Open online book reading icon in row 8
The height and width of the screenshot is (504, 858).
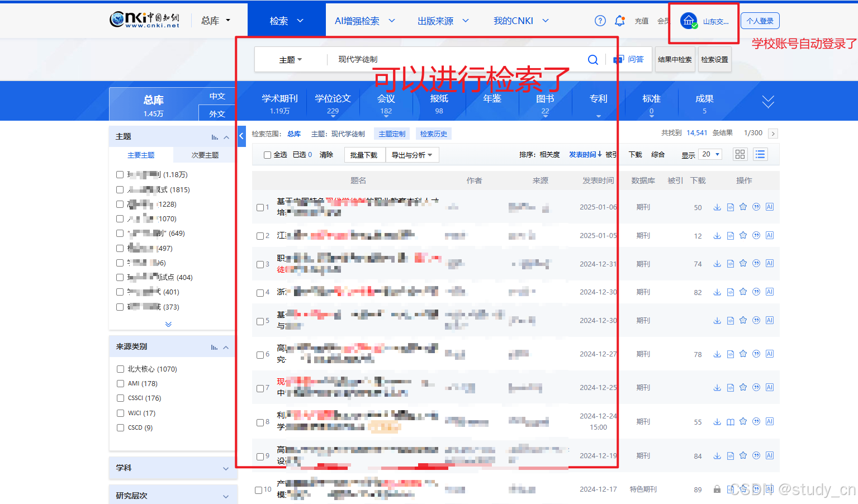click(x=730, y=422)
